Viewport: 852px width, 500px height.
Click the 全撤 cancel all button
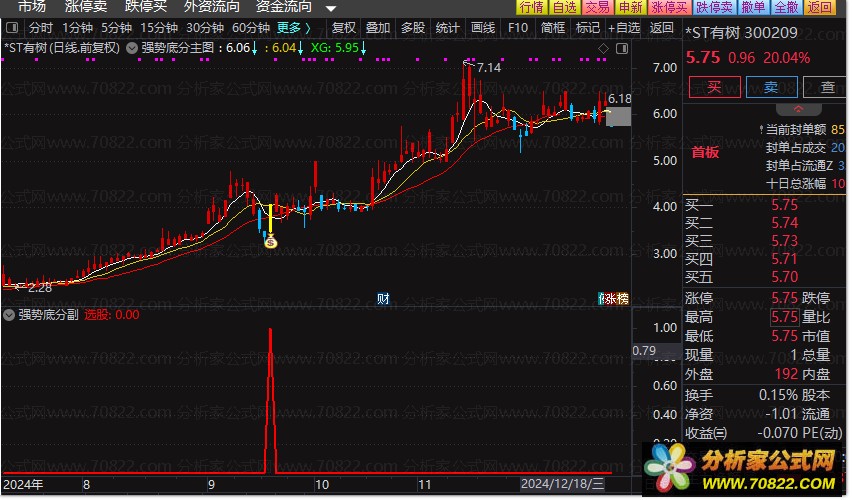(x=786, y=7)
